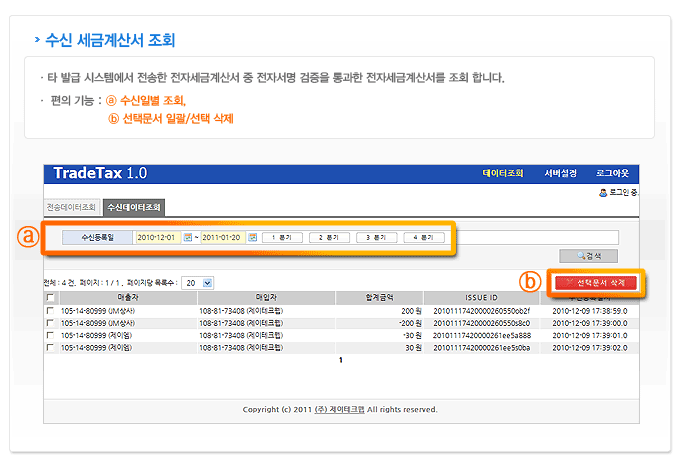Check the row with ISSUE ID ending ee5s0ba
This screenshot has height=466, width=680.
coord(50,347)
